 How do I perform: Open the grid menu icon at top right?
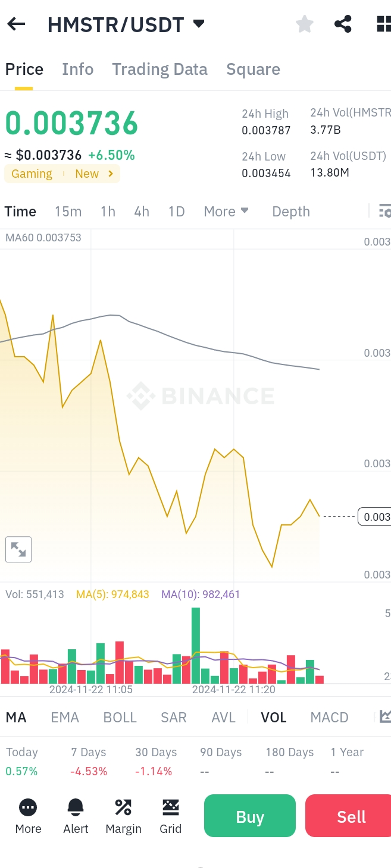pyautogui.click(x=383, y=24)
